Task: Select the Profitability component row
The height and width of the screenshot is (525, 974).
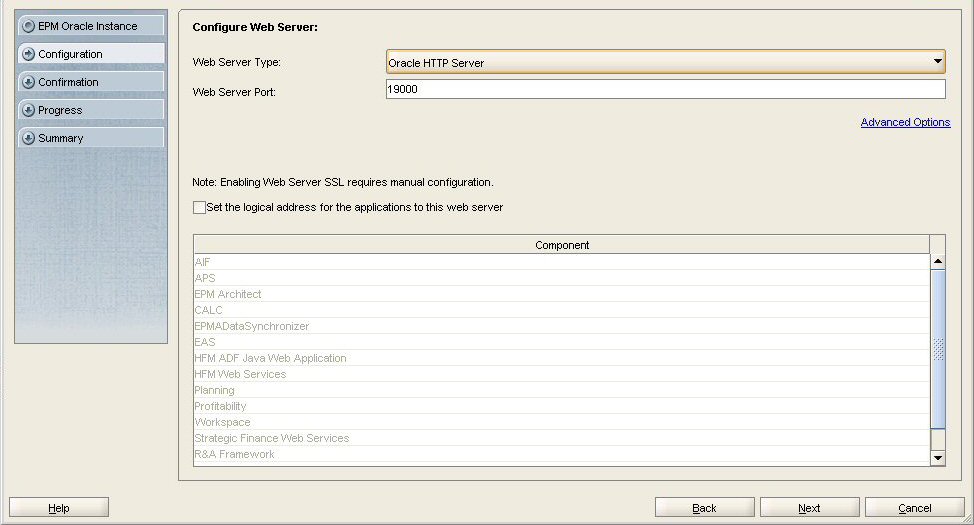Action: 562,406
